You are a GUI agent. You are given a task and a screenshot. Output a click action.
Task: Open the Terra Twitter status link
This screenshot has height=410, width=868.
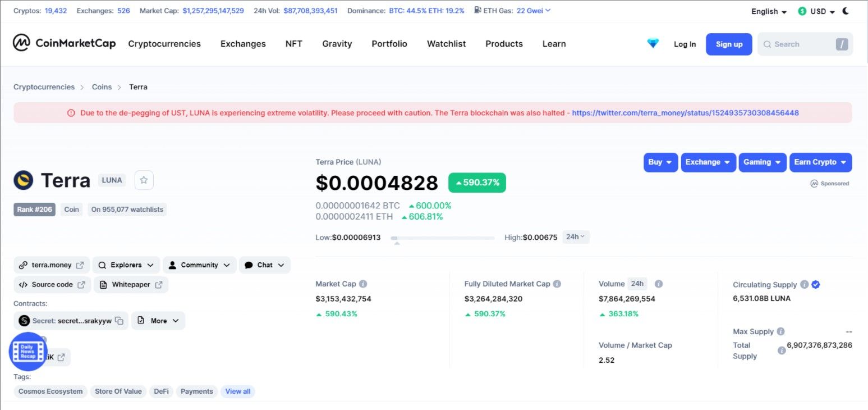(x=685, y=113)
